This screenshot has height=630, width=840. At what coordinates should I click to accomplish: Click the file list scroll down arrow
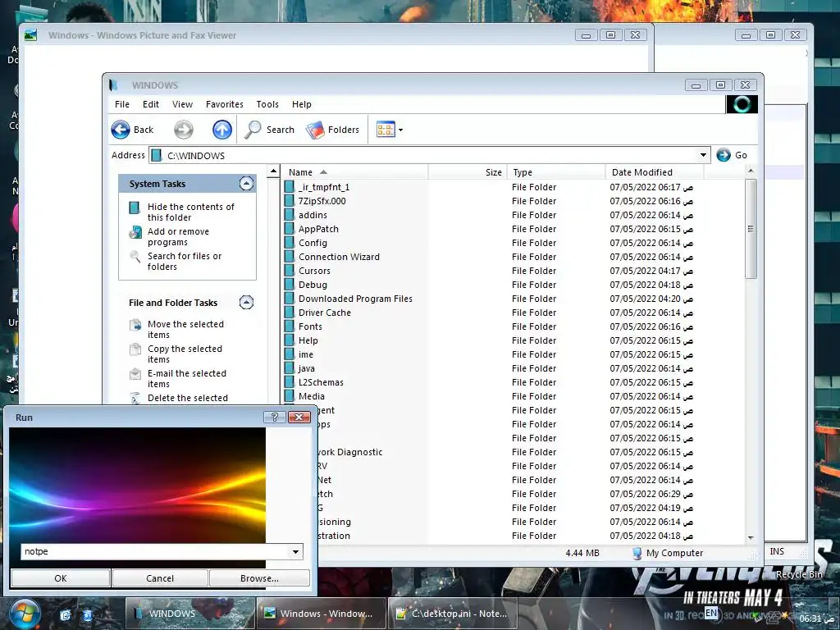[x=751, y=537]
